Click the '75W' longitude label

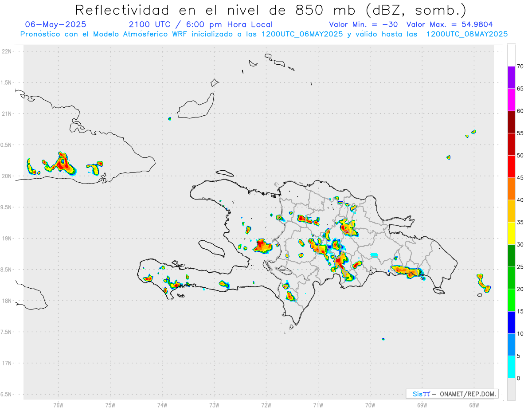[x=110, y=405]
